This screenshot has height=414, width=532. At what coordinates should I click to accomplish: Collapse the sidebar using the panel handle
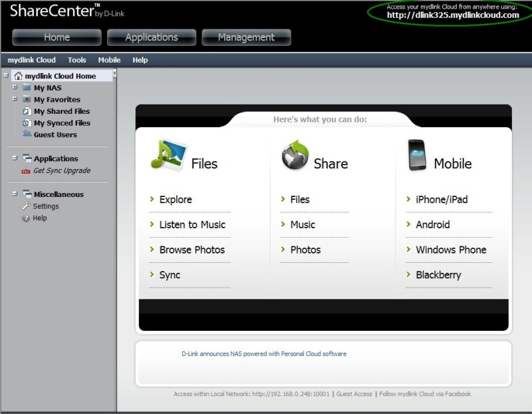[x=114, y=74]
